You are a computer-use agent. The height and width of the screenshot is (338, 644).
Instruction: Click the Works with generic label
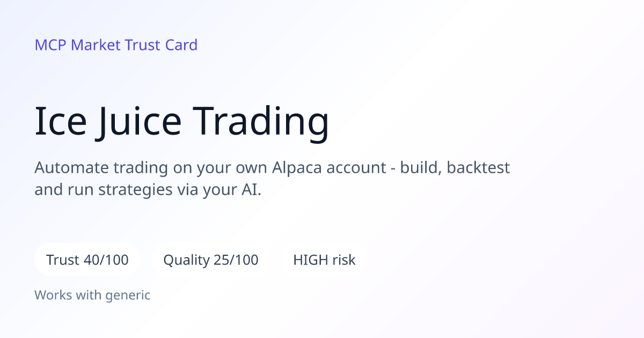92,295
